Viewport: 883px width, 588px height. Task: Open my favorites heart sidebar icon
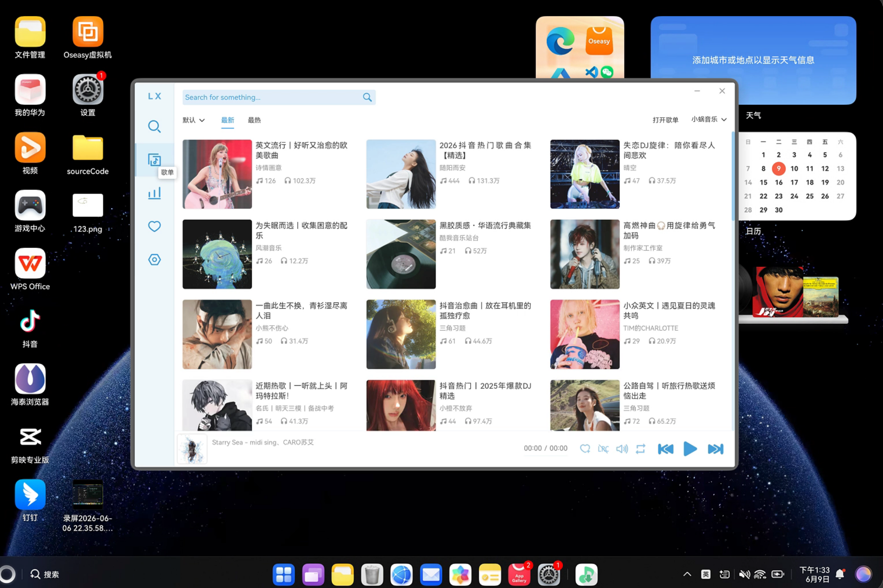154,226
